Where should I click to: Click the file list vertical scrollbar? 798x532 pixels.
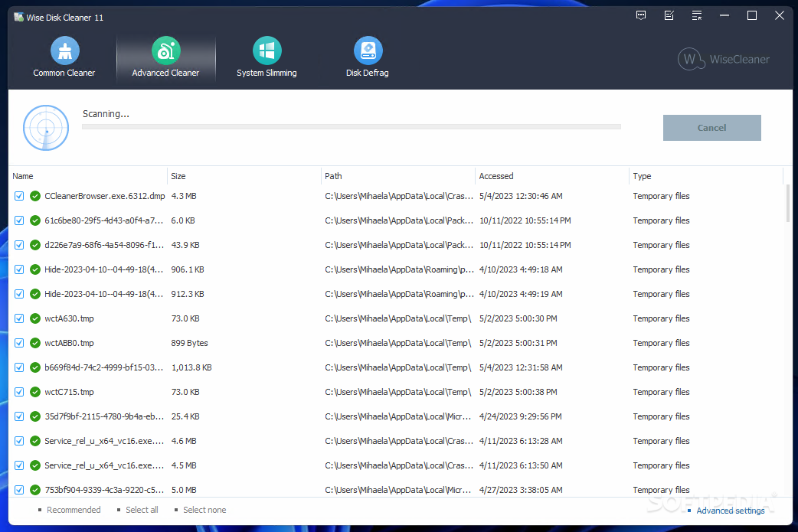point(788,204)
